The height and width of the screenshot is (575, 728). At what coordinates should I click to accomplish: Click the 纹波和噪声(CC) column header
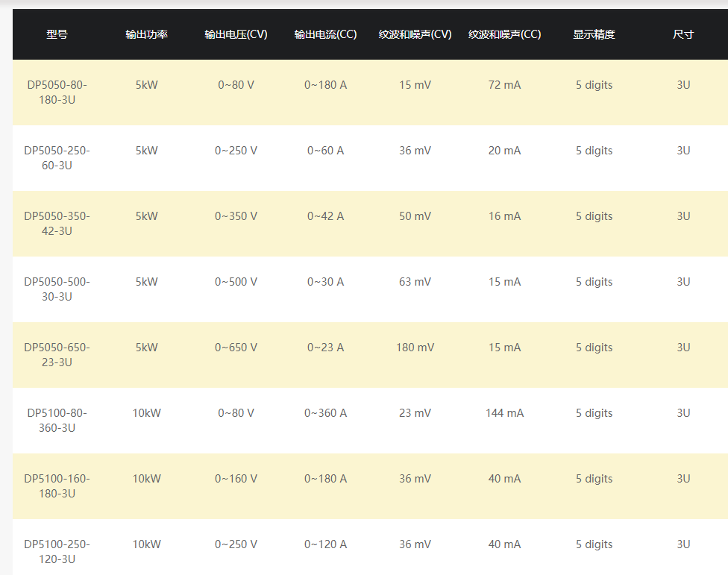pyautogui.click(x=505, y=34)
